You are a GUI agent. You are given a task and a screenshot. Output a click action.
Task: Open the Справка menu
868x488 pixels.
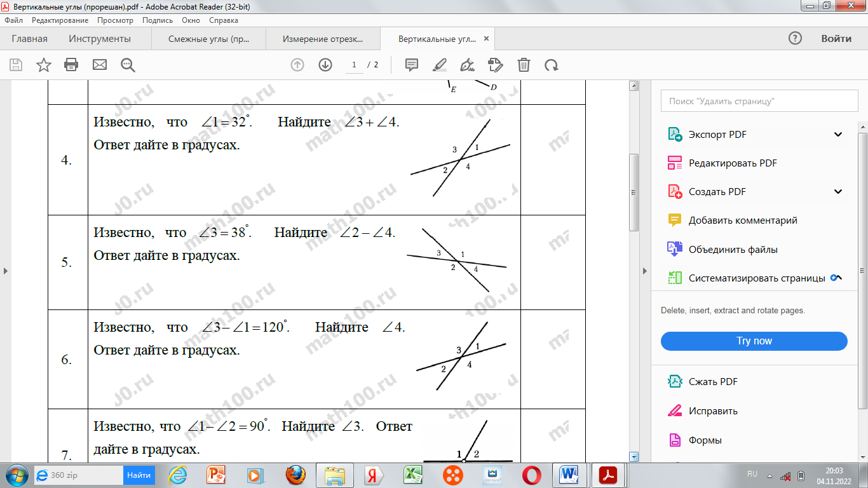(x=224, y=20)
